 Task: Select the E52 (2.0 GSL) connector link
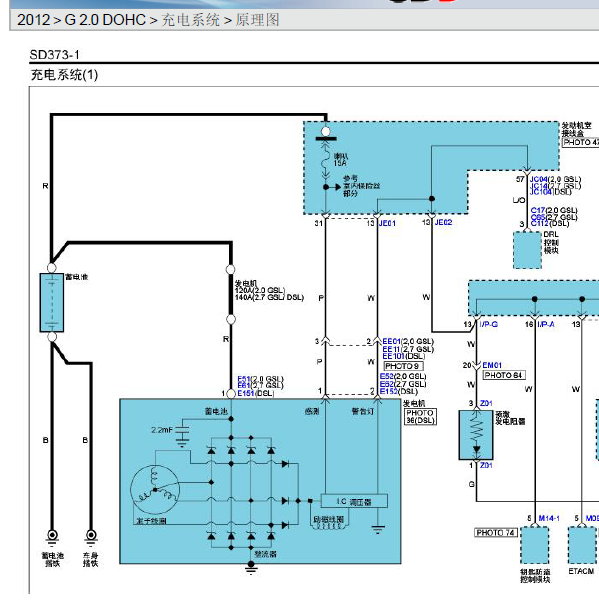(387, 376)
